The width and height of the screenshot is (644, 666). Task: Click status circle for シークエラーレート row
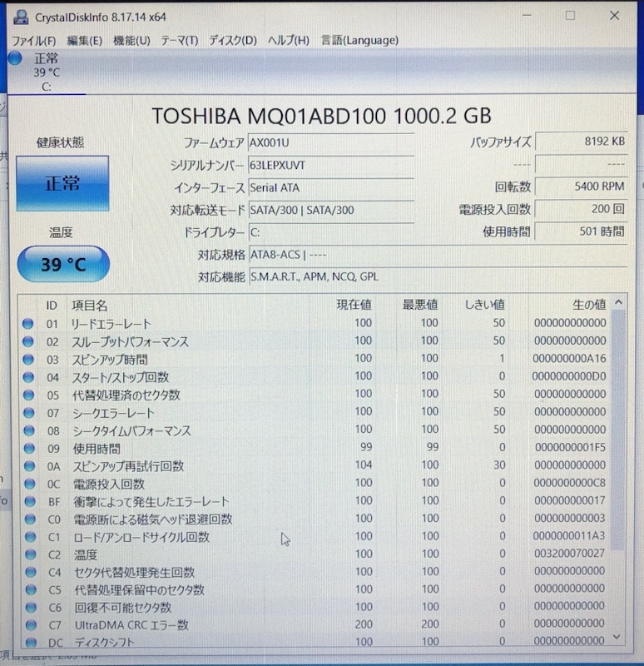click(29, 413)
